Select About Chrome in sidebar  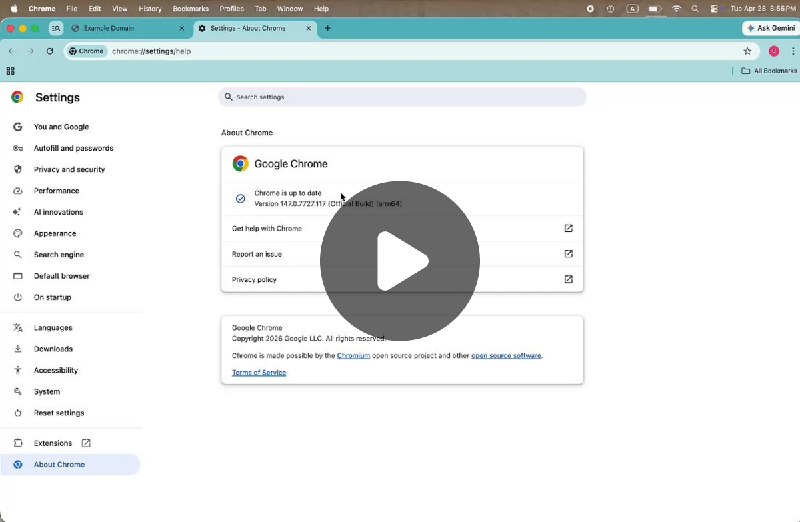pos(70,464)
